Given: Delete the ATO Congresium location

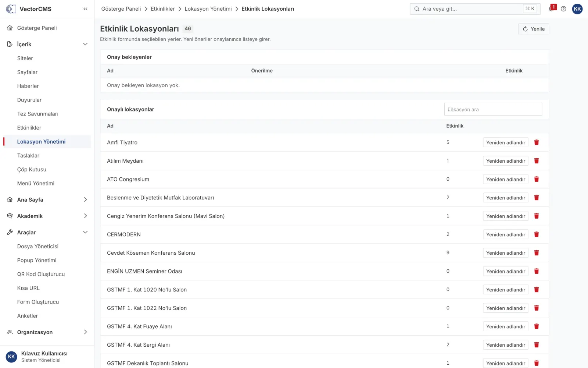Looking at the screenshot, I should (537, 179).
